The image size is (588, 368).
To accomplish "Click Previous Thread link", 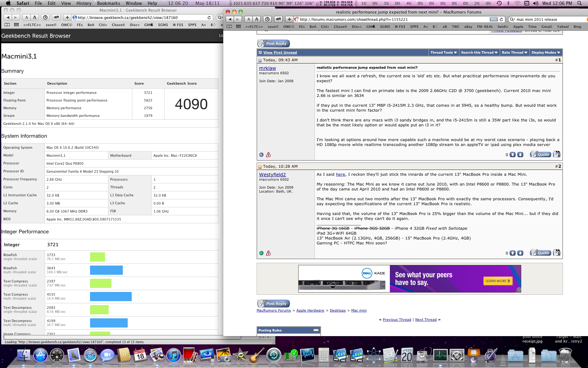I will click(397, 320).
